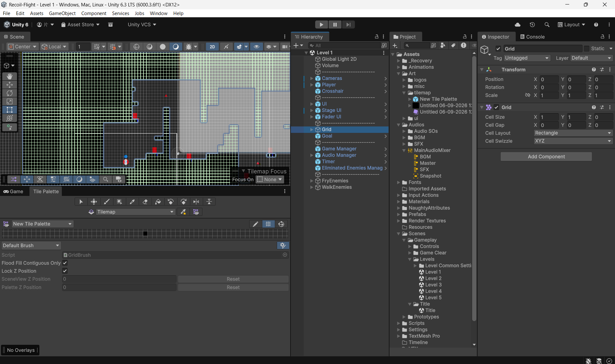The height and width of the screenshot is (364, 615).
Task: Pick the Tile Palette eraser tool
Action: point(145,202)
